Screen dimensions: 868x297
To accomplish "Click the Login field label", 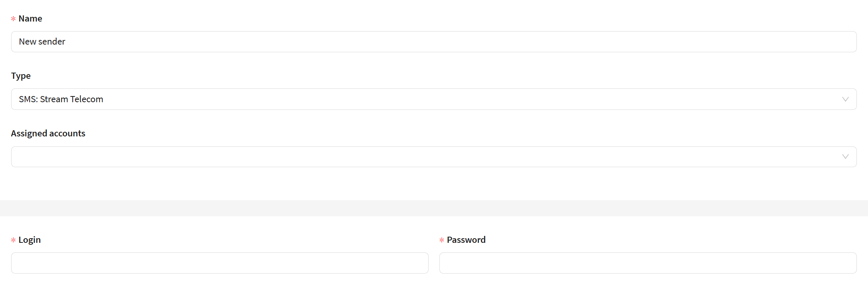I will [30, 240].
